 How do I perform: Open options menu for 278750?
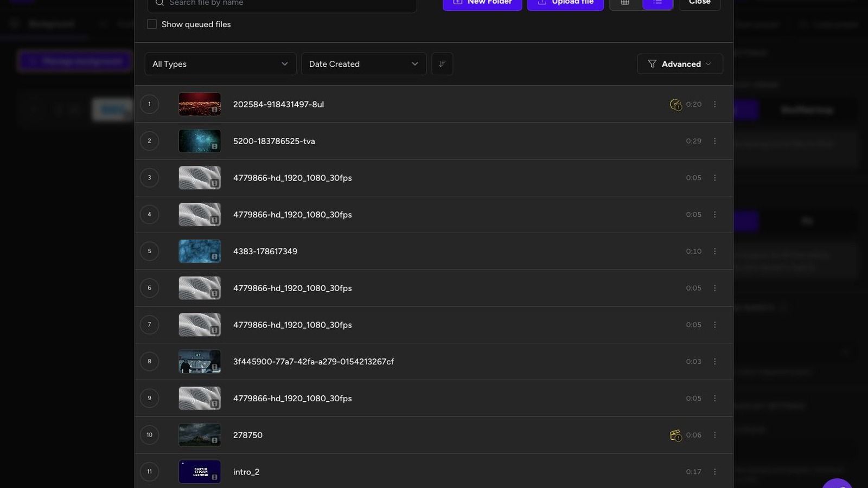tap(714, 435)
